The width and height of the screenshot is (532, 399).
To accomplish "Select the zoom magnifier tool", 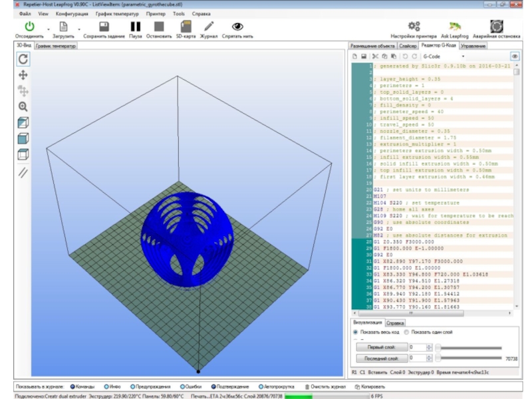I will tap(23, 106).
